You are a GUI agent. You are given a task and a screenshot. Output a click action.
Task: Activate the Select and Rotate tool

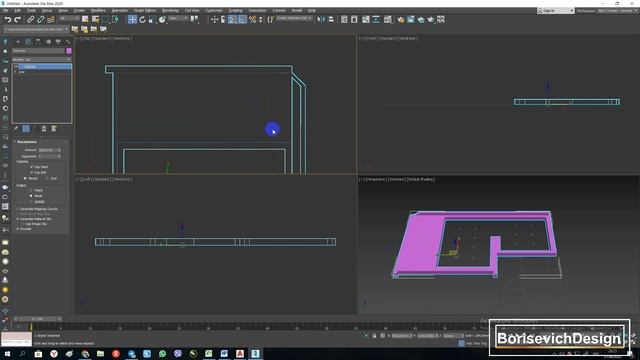click(142, 19)
